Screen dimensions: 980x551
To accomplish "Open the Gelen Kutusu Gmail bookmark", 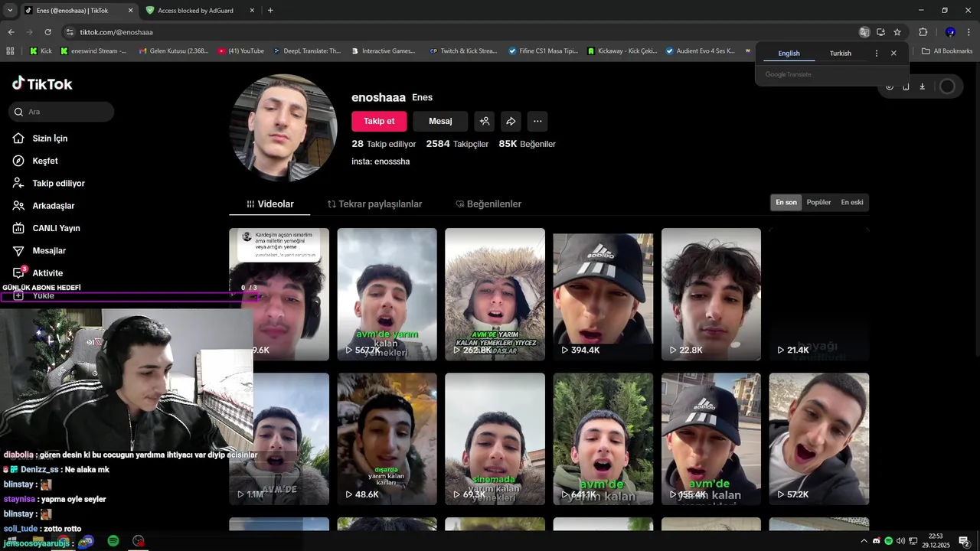I will [x=174, y=51].
